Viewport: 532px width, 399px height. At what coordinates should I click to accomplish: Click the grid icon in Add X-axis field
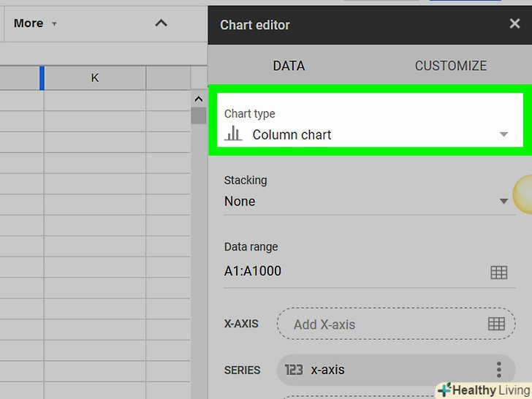tap(496, 324)
